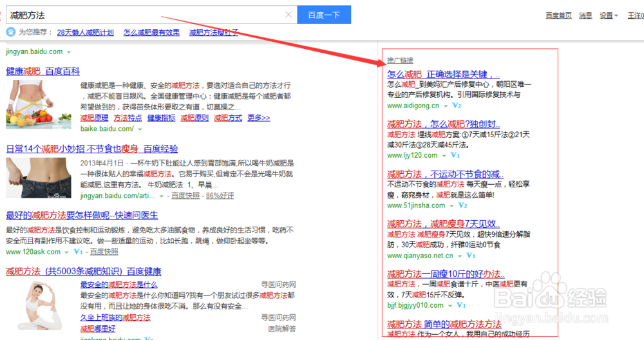
Task: Expand dropdown arrow after www.qianyaso.net.cn
Action: click(x=459, y=256)
